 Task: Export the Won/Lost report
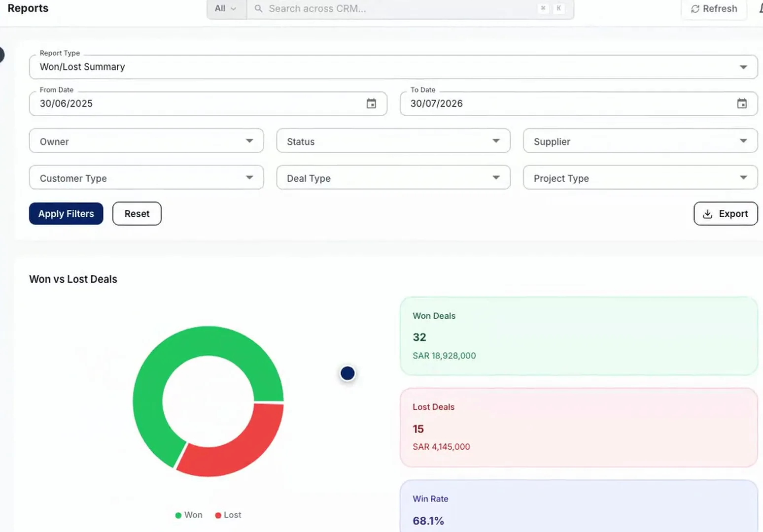[x=726, y=214]
